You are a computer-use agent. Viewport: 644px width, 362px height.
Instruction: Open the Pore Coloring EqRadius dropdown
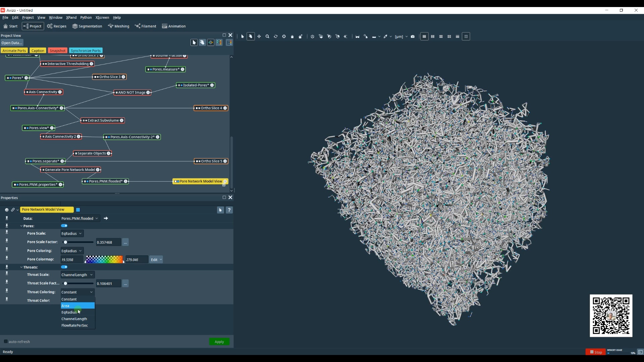tap(72, 251)
